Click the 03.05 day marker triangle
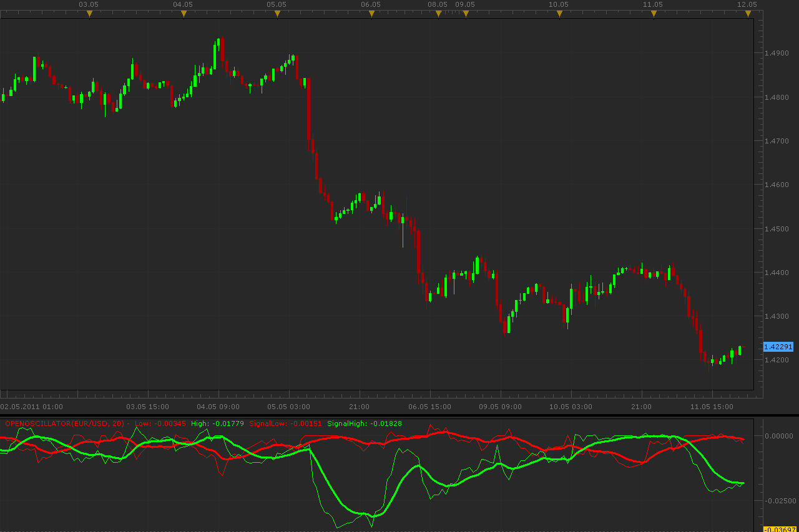Screen dimensions: 799x532 point(89,14)
